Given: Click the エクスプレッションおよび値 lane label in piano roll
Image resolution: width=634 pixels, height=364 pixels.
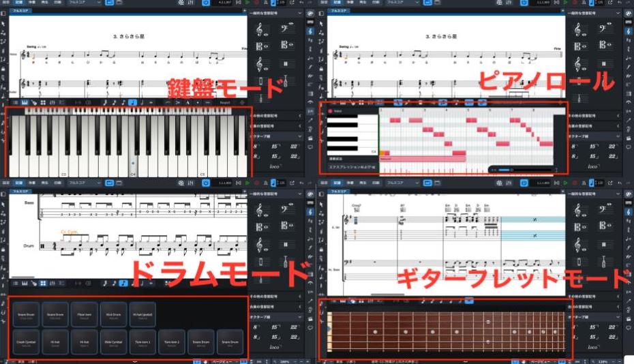Looking at the screenshot, I should click(352, 167).
